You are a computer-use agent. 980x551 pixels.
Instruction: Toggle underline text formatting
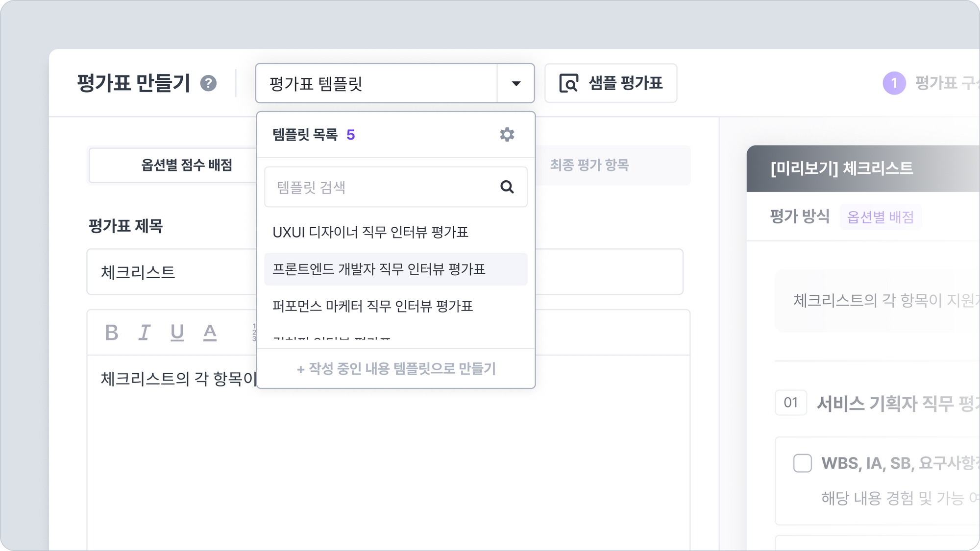[x=177, y=333]
